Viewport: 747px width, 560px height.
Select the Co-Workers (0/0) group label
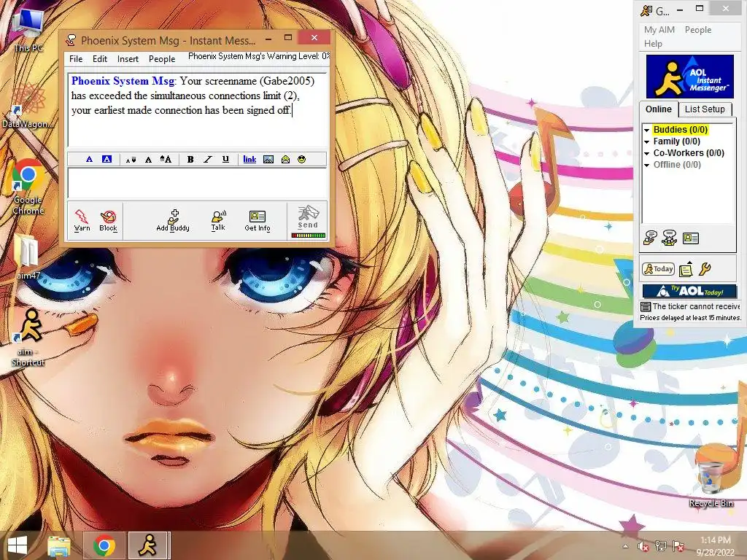click(689, 153)
